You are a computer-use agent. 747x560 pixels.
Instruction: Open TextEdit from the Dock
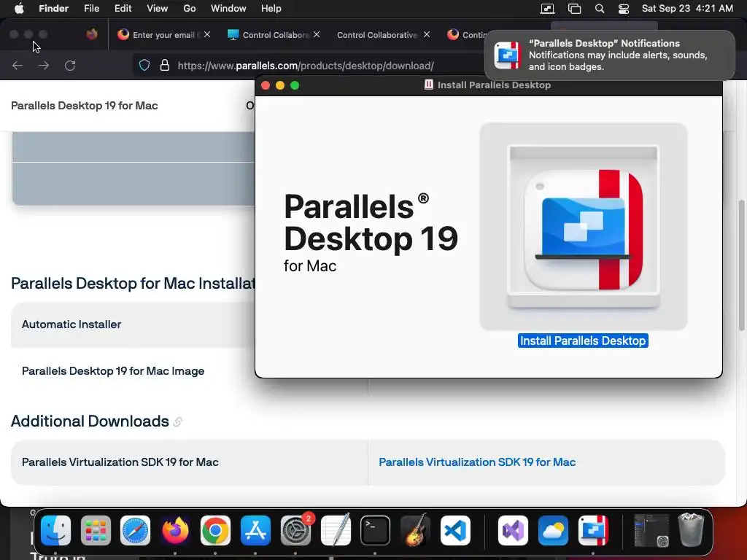(x=336, y=531)
